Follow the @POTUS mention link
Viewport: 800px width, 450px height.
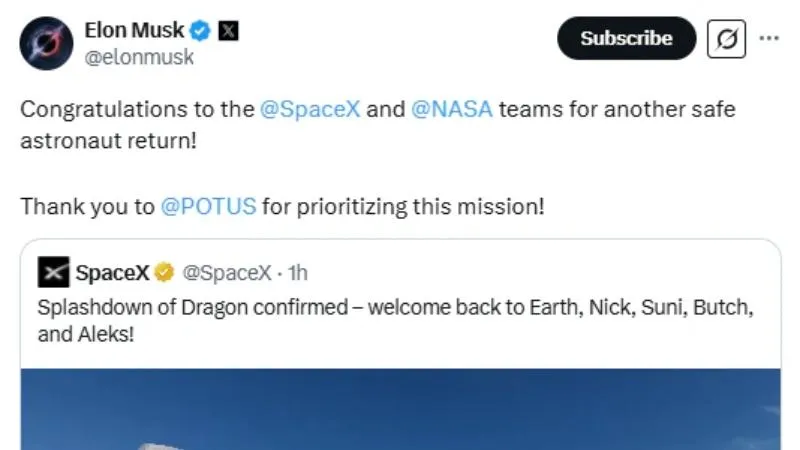pyautogui.click(x=208, y=207)
